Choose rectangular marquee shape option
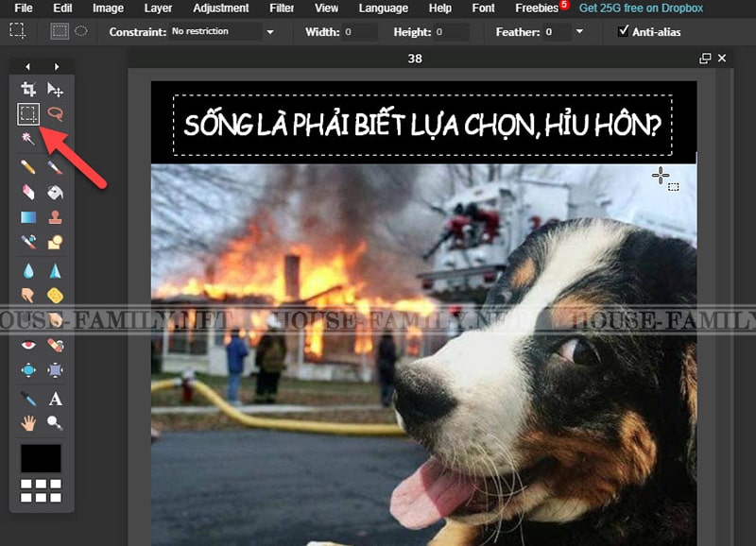This screenshot has width=756, height=546. pos(60,31)
